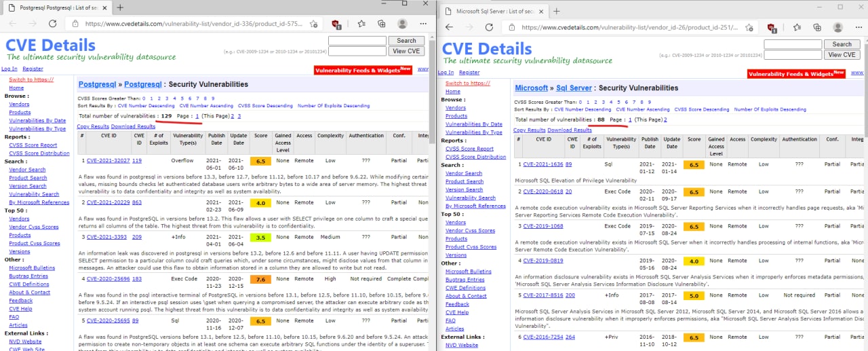Go to page 3 of PostgreSQL vulnerabilities
This screenshot has height=351, width=868.
(x=239, y=116)
